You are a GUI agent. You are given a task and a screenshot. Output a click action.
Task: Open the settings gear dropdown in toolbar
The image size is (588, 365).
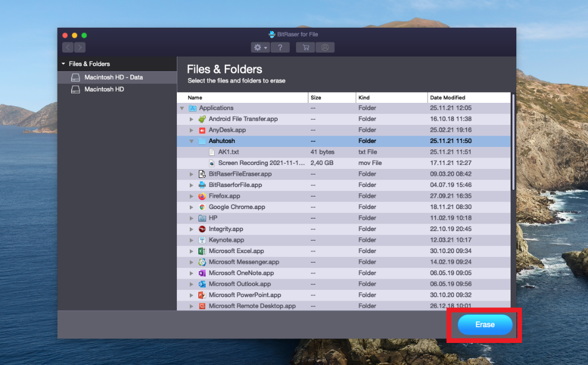[x=260, y=47]
